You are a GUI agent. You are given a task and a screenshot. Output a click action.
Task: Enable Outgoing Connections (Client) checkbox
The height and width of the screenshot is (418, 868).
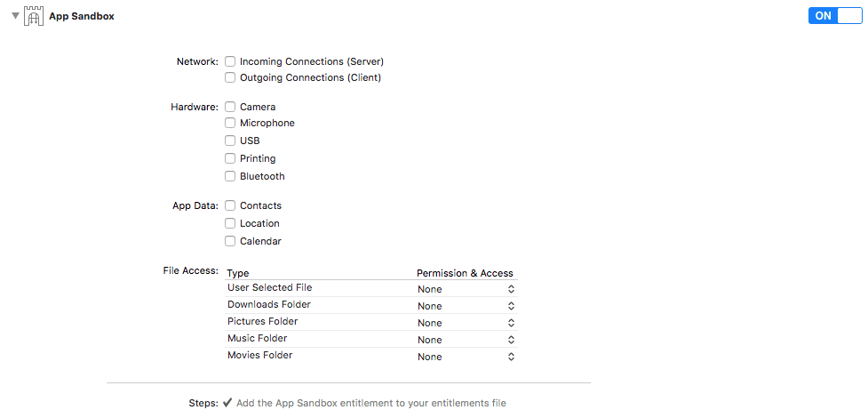click(x=231, y=78)
